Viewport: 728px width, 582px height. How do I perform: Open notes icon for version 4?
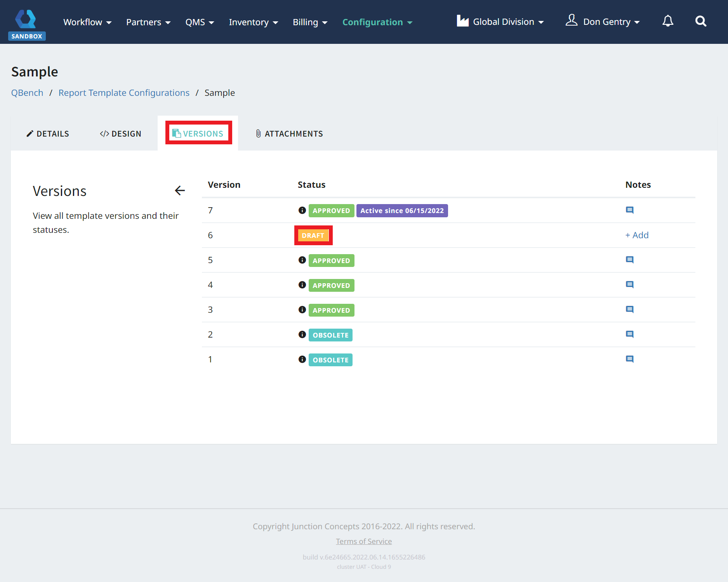[629, 285]
